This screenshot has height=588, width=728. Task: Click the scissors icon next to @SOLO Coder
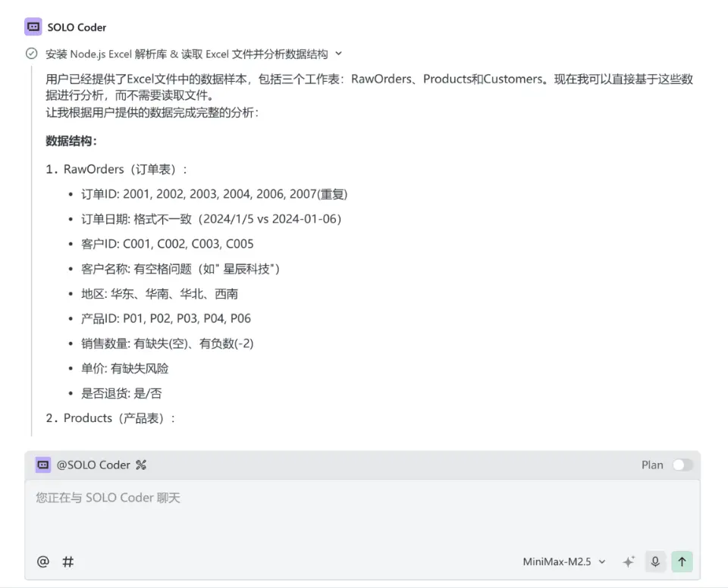coord(140,464)
